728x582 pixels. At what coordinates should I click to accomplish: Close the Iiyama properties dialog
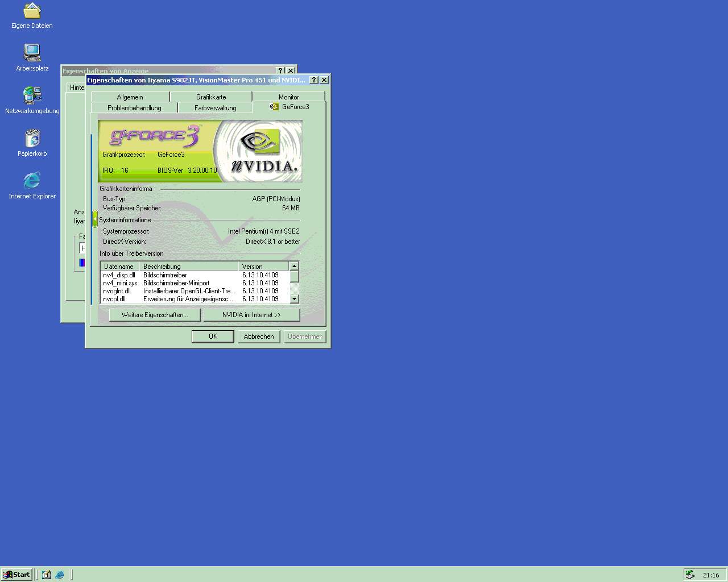324,80
